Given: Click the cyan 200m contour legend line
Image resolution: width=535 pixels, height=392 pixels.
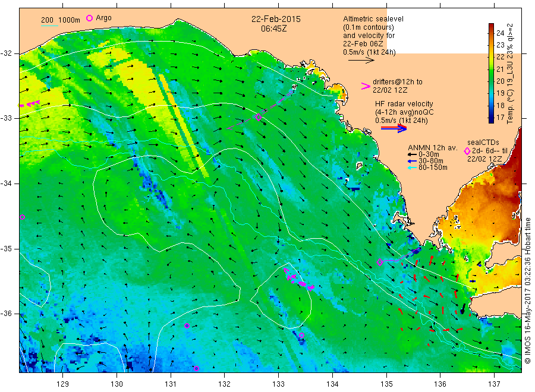Looking at the screenshot, I should point(49,26).
